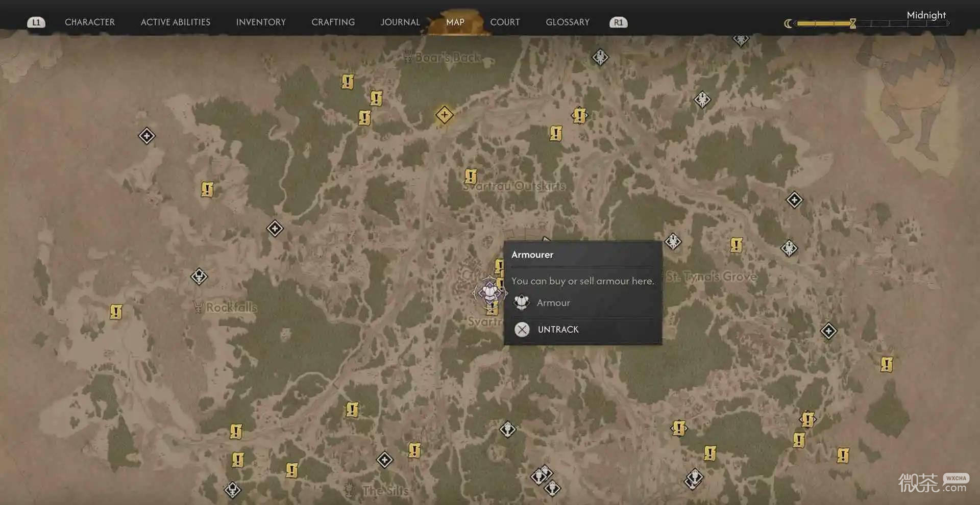Open the Inventory tab
980x505 pixels.
[x=261, y=22]
